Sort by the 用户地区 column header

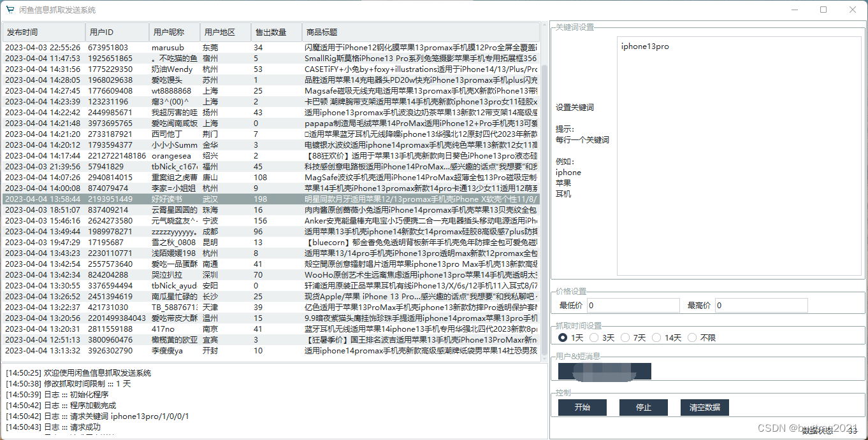pos(226,32)
